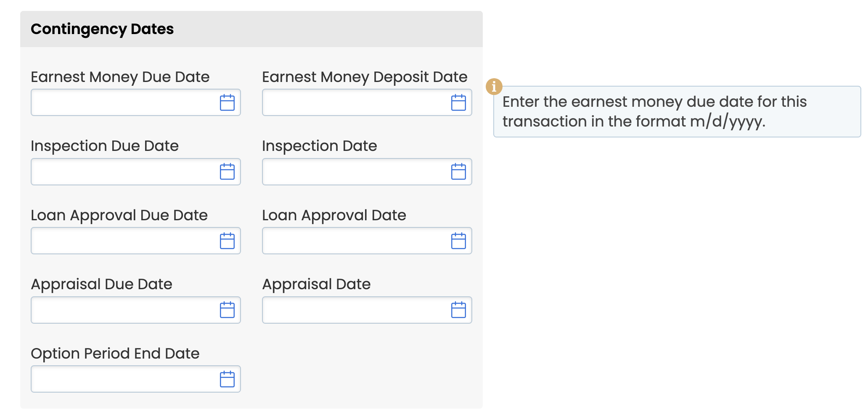Open calendar picker for Appraisal Date
The height and width of the screenshot is (417, 868).
click(x=458, y=310)
